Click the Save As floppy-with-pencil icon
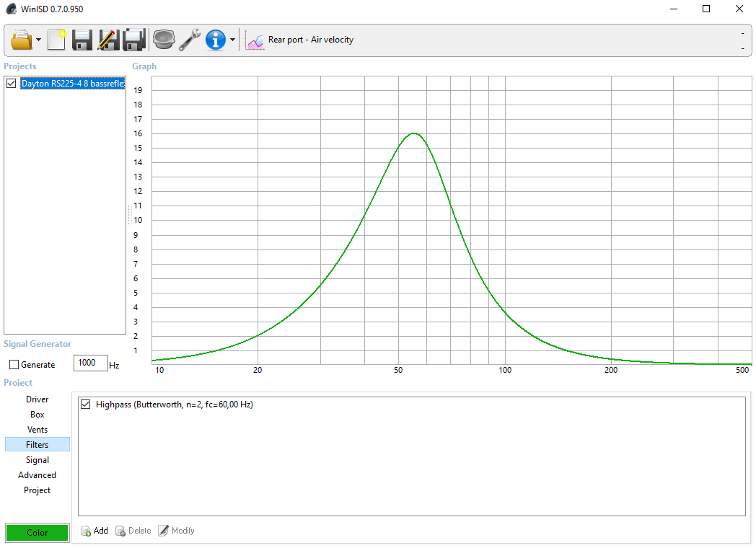Screen dimensions: 756x548 coord(108,40)
